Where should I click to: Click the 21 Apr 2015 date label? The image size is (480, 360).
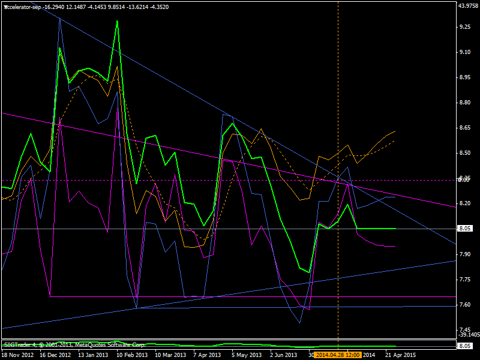pyautogui.click(x=401, y=355)
